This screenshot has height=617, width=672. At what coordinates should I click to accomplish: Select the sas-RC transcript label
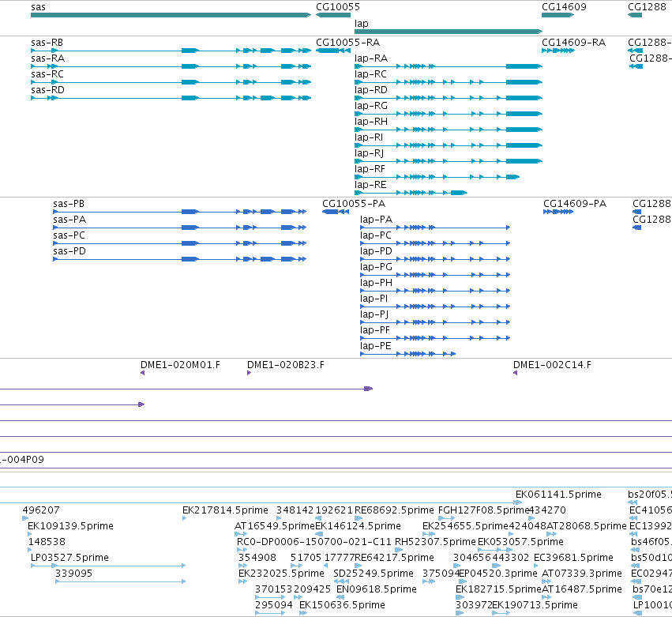tap(47, 74)
